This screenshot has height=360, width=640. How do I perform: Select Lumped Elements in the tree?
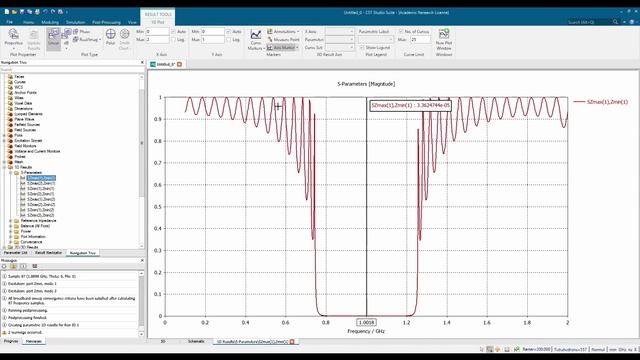tap(28, 114)
